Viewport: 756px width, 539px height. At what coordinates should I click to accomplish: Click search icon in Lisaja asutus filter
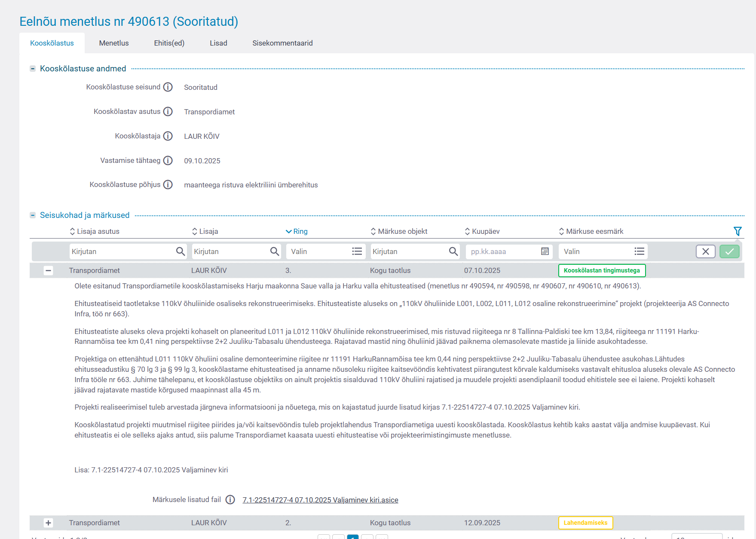point(181,251)
